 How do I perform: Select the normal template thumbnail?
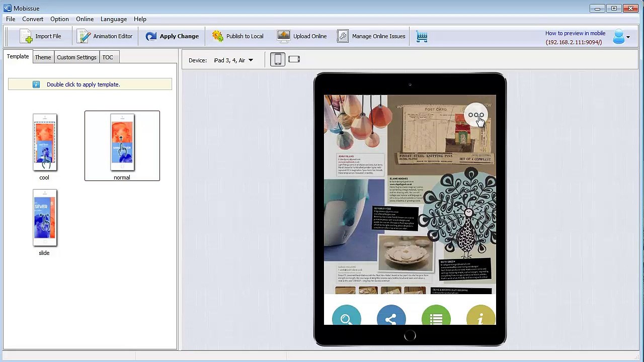point(122,143)
